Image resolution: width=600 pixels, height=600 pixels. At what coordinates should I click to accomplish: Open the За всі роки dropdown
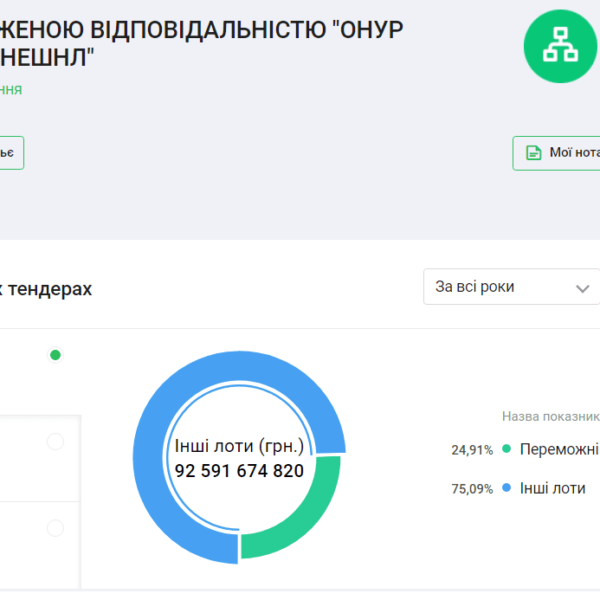point(512,287)
